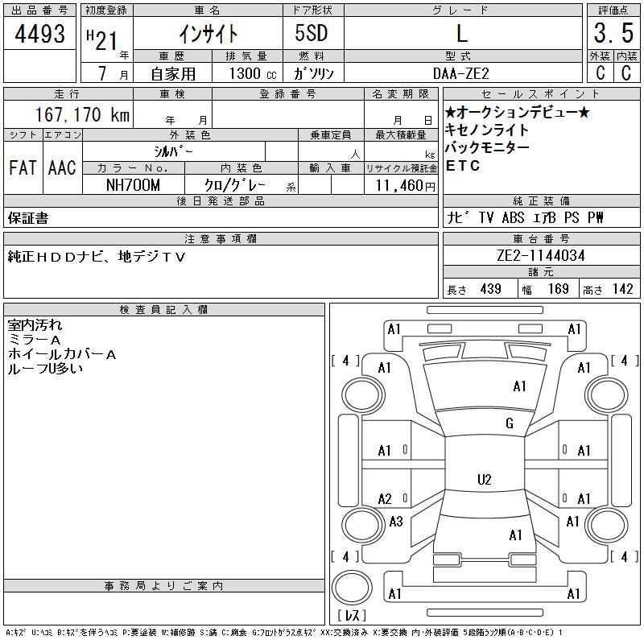
Task: Select the 保証書 later-shipped item
Action: pyautogui.click(x=28, y=217)
